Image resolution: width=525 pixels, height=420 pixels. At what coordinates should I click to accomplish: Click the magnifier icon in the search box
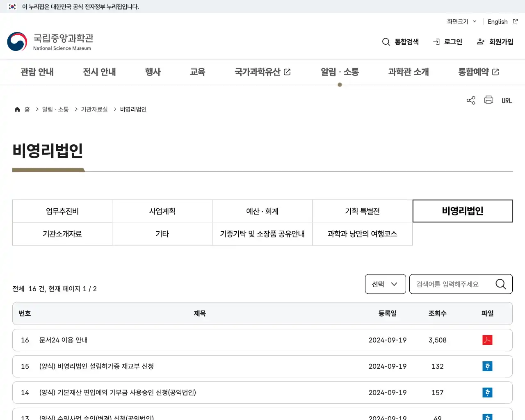[500, 283]
